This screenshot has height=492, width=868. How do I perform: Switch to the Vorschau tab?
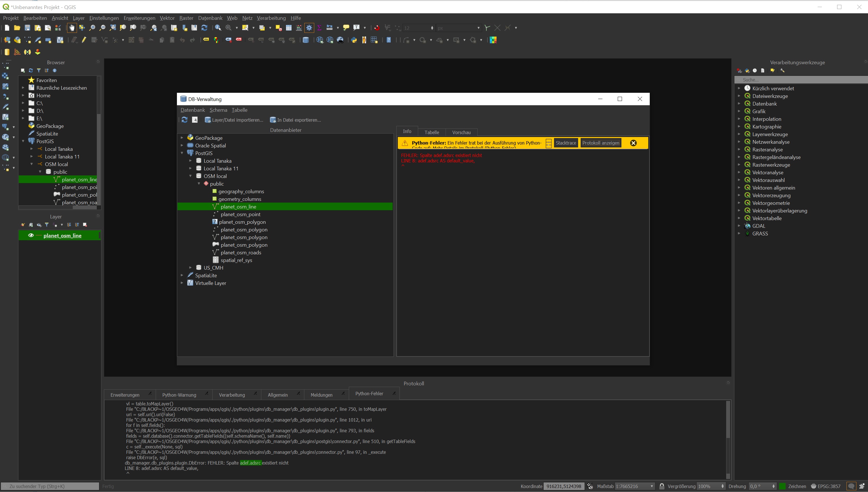[x=461, y=132]
